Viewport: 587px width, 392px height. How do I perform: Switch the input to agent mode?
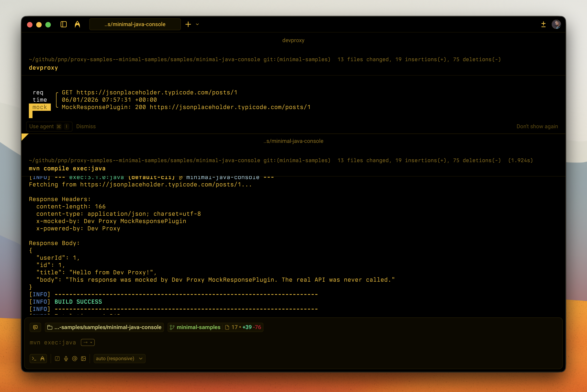coord(42,359)
